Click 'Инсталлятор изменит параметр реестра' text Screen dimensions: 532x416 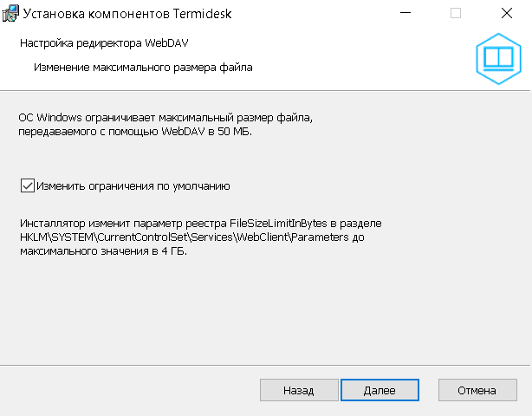[x=123, y=224]
